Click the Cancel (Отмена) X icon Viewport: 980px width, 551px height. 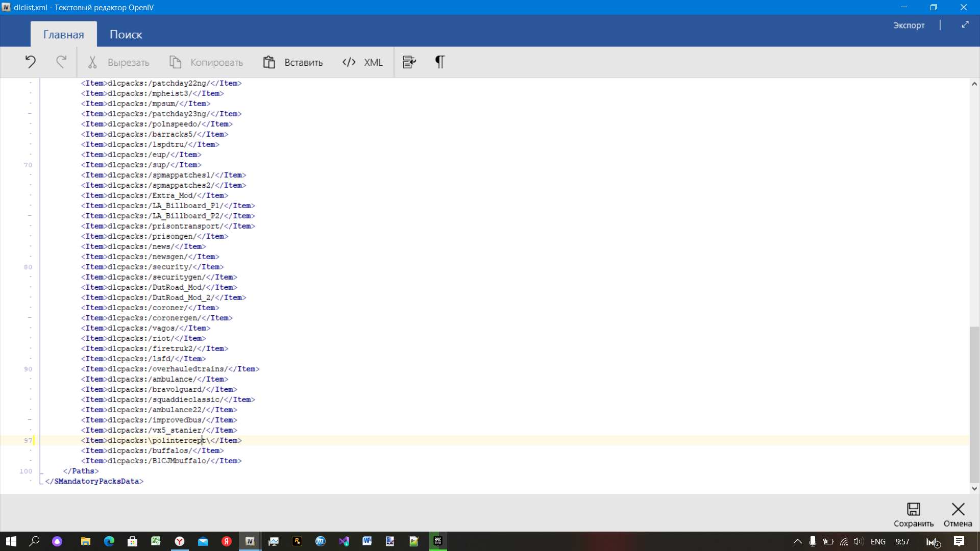click(x=958, y=509)
